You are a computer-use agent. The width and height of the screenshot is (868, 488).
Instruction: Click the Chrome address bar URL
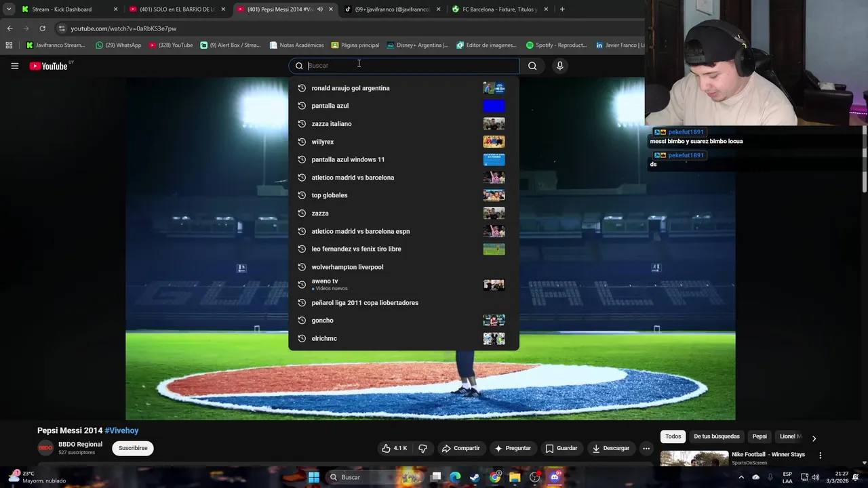click(123, 28)
